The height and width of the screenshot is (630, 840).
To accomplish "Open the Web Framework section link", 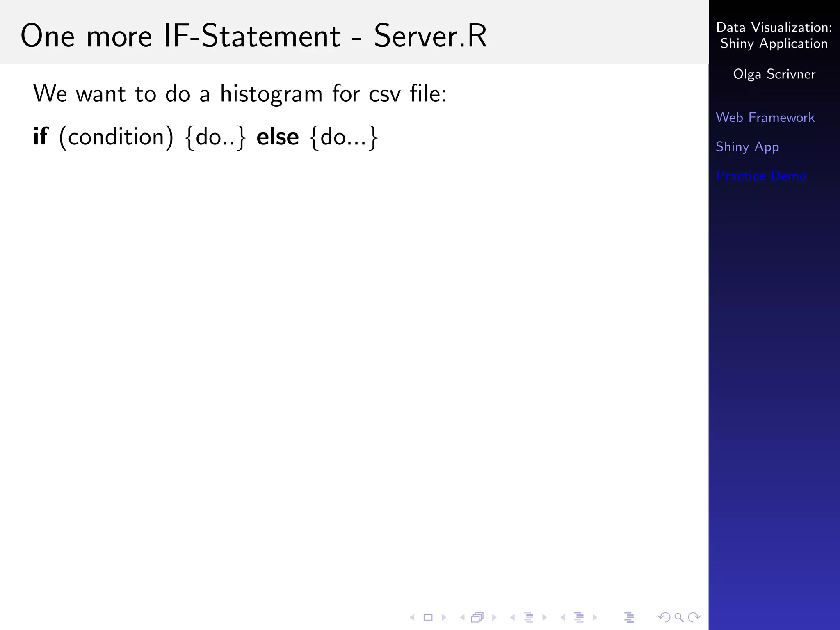I will pos(765,118).
